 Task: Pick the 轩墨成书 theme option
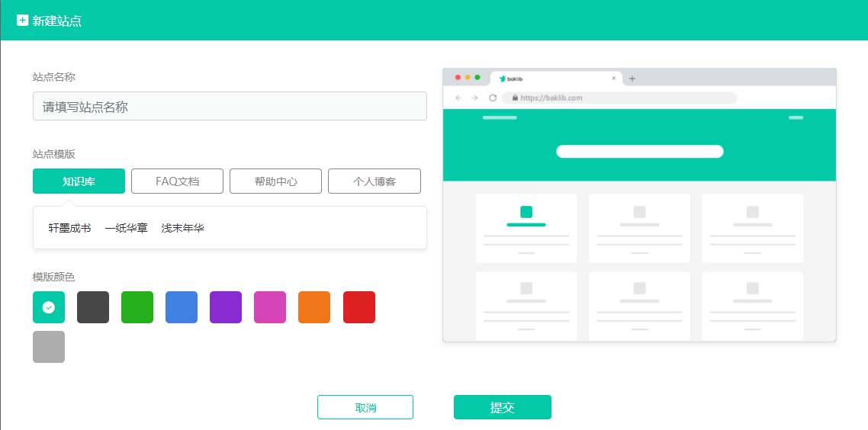pyautogui.click(x=69, y=228)
